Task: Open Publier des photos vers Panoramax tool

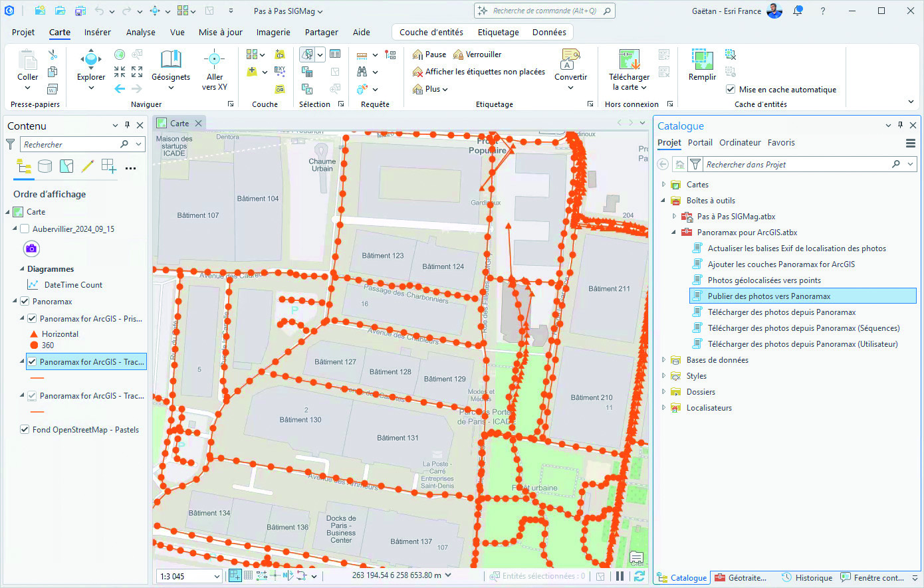Action: pos(803,296)
